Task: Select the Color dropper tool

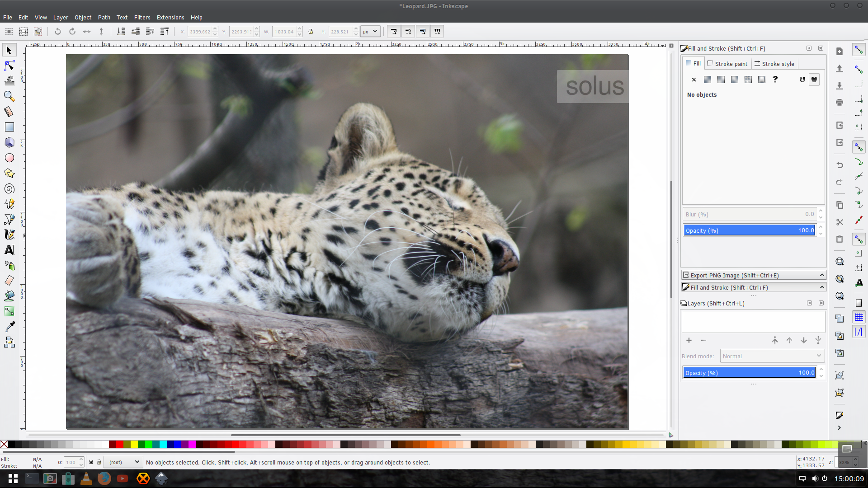Action: pyautogui.click(x=9, y=327)
